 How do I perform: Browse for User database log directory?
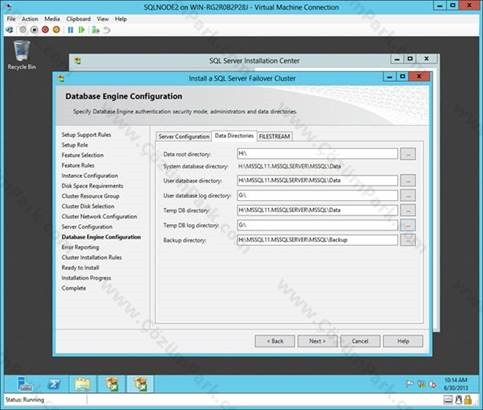click(x=408, y=195)
